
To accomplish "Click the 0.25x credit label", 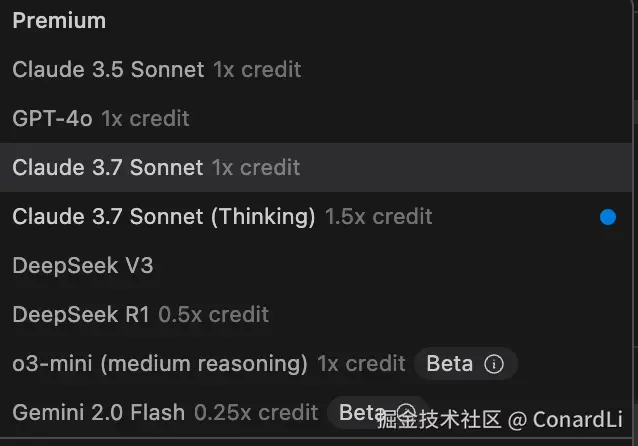I will tap(255, 412).
